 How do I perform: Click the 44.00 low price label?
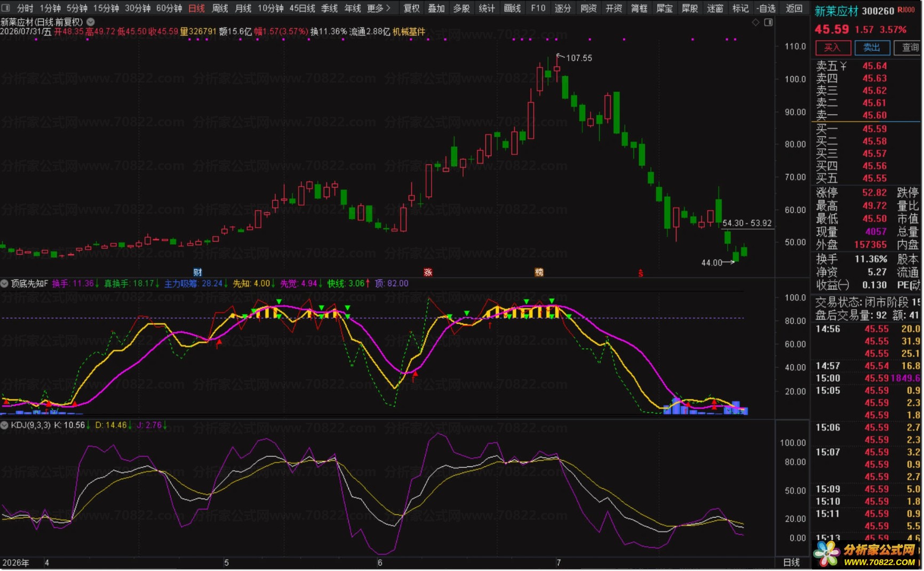coord(711,263)
